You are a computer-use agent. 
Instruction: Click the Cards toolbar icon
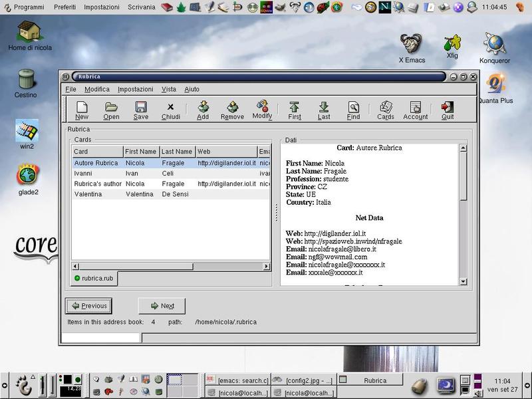coord(386,110)
